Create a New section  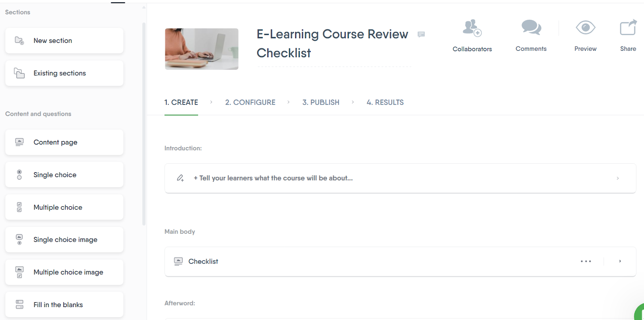point(64,40)
